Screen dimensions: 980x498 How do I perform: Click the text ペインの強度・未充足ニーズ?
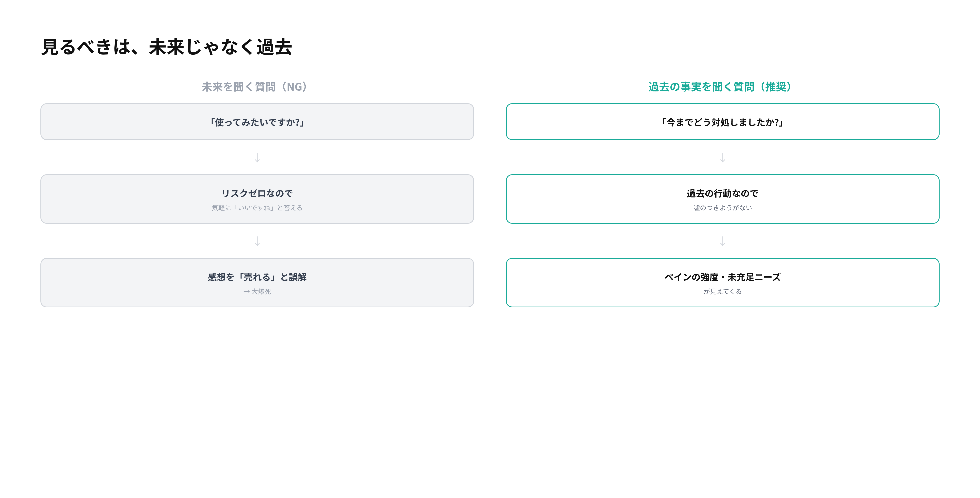[x=723, y=277]
